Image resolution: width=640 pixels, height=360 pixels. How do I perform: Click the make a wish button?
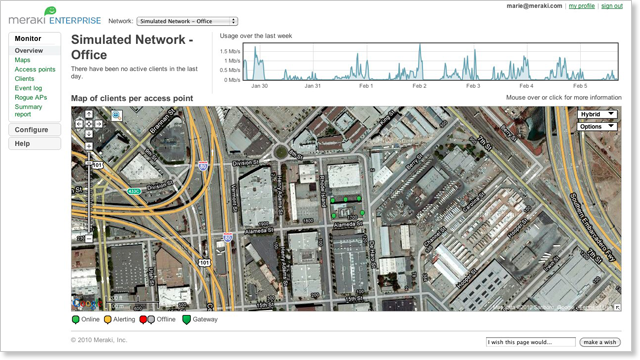(x=600, y=342)
